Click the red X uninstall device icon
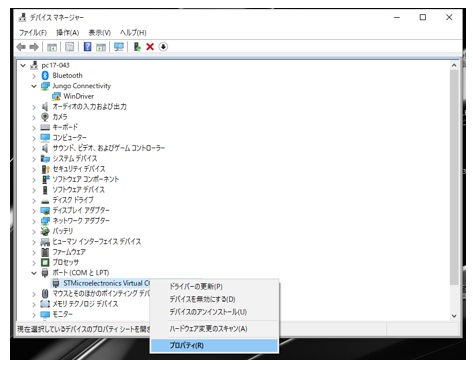Screen dimensions: 473x366 click(150, 47)
